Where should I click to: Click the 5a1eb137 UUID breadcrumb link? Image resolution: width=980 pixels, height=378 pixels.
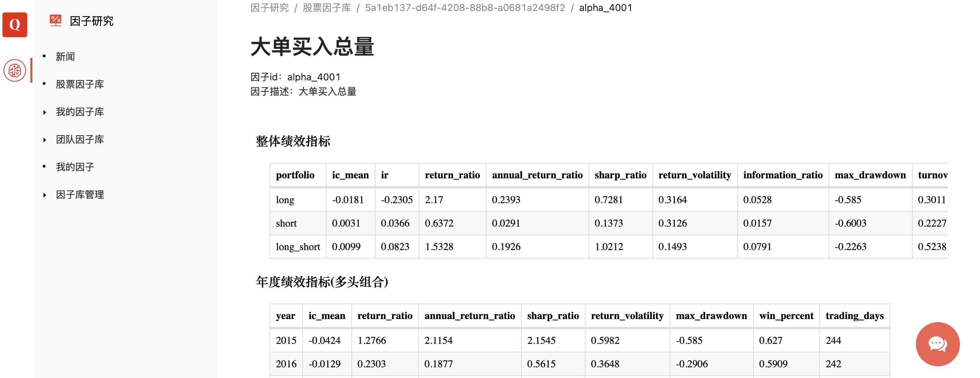[x=465, y=8]
